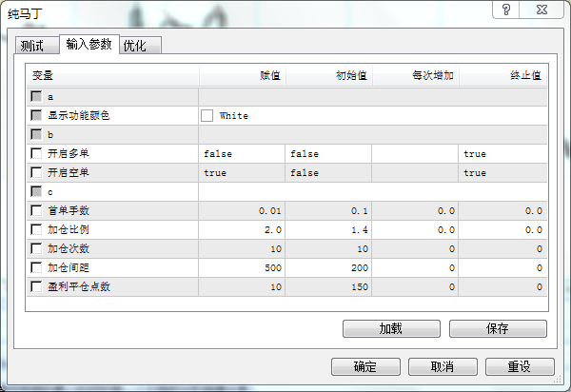Check the 加仓比例 checkbox
The image size is (571, 392).
click(x=36, y=229)
